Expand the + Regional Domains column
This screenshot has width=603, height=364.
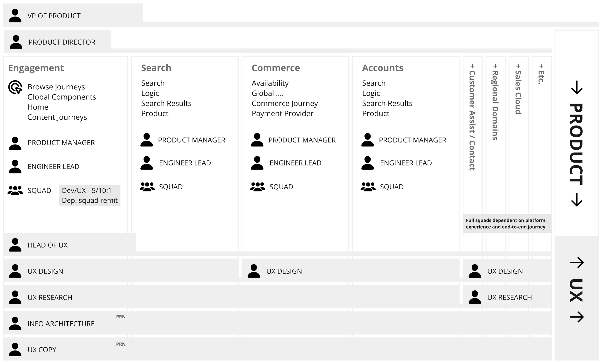[495, 102]
